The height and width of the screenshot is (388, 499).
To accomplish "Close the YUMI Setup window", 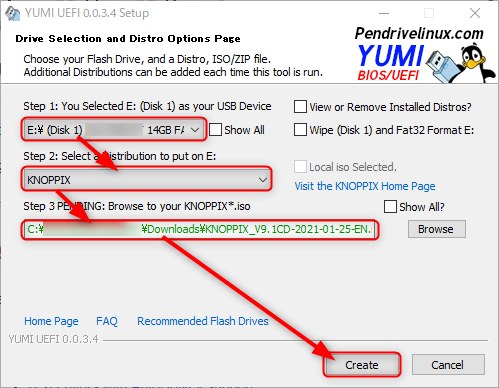I will click(x=475, y=13).
